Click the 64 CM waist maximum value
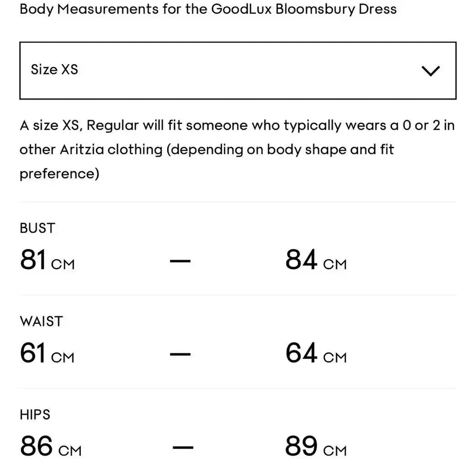 coord(316,353)
